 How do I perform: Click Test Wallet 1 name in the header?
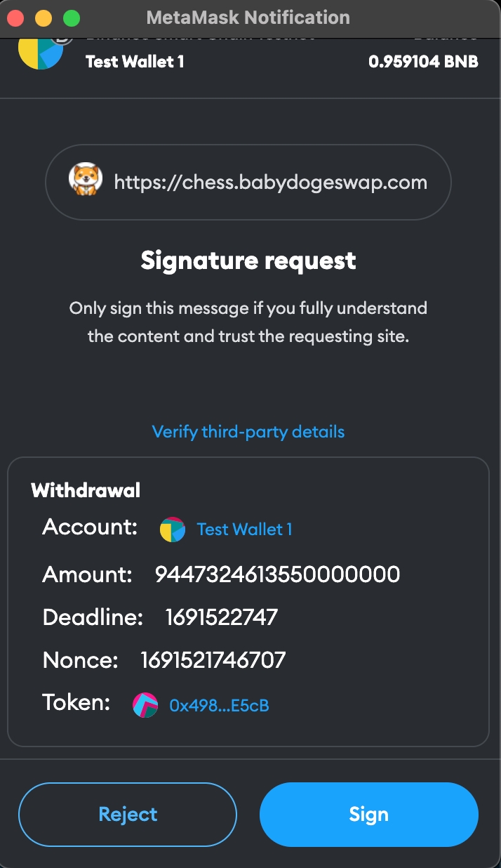coord(135,62)
